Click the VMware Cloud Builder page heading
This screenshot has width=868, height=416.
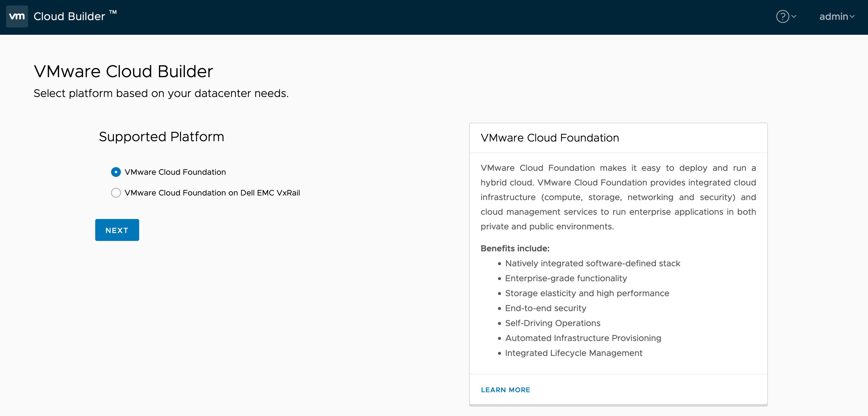coord(123,71)
